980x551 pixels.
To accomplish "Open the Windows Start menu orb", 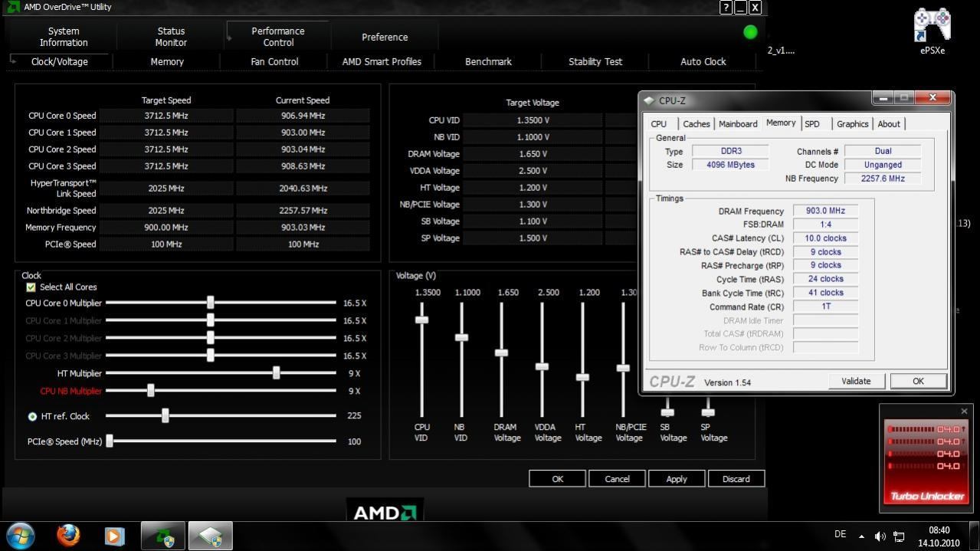I will (x=20, y=535).
